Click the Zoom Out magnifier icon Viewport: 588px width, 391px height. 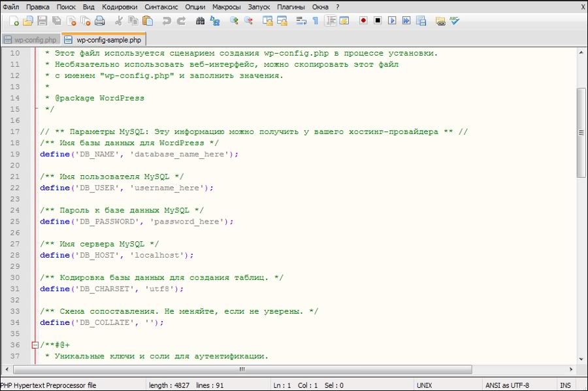click(248, 21)
